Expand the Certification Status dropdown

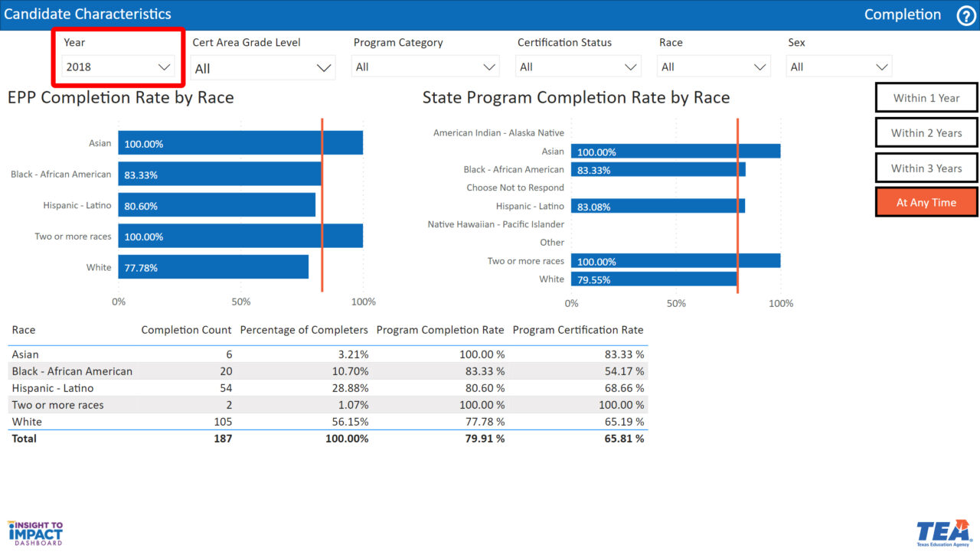pos(578,67)
